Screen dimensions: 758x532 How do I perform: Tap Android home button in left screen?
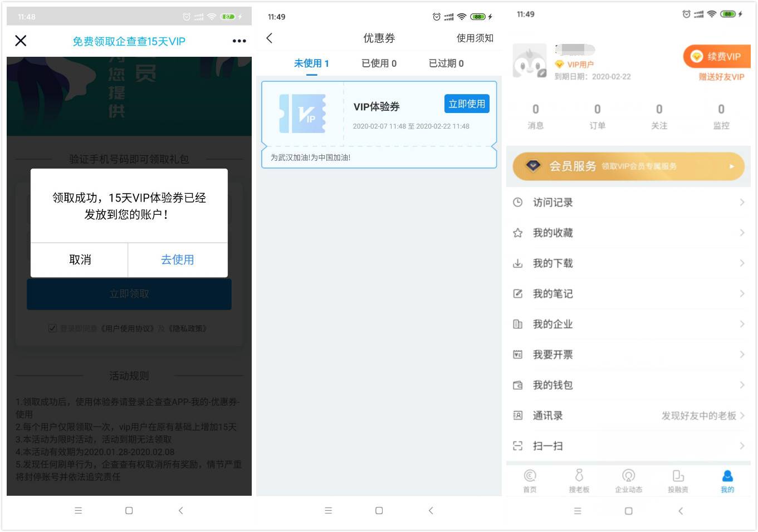129,510
